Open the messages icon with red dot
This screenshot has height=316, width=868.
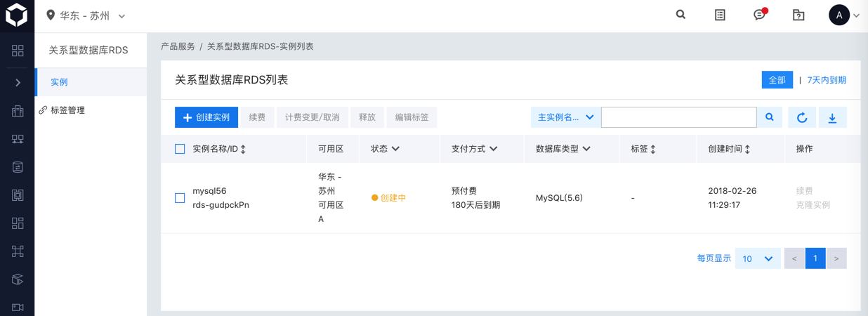(759, 15)
